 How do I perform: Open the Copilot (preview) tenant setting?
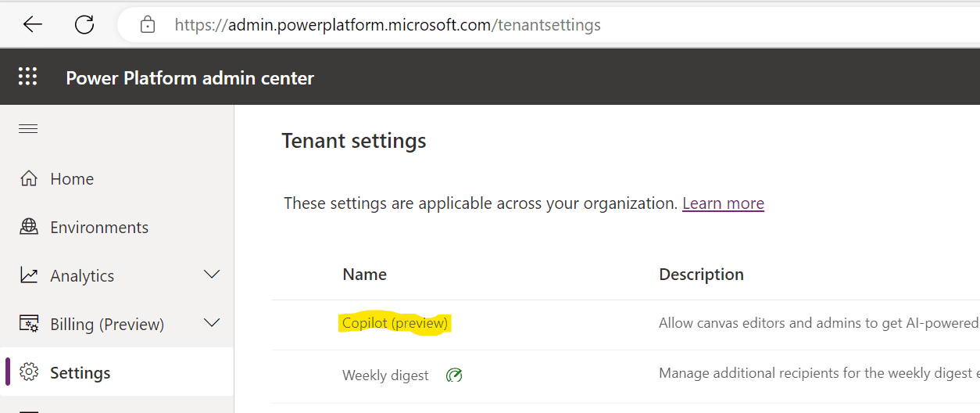tap(395, 323)
